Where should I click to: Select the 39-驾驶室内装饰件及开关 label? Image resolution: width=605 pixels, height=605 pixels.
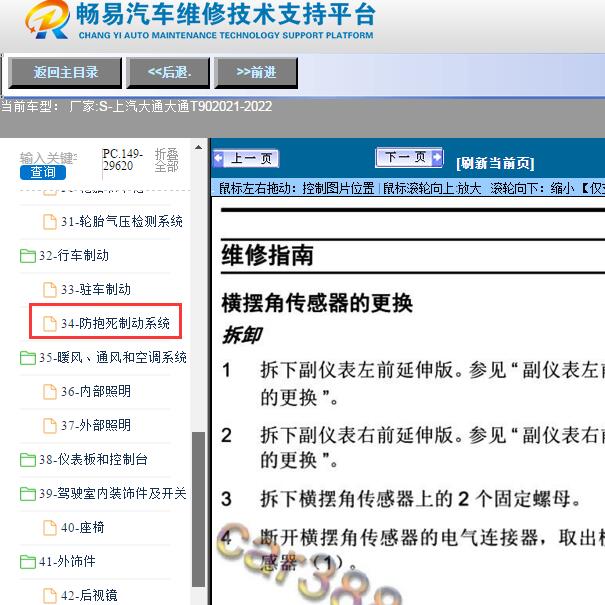pyautogui.click(x=113, y=493)
